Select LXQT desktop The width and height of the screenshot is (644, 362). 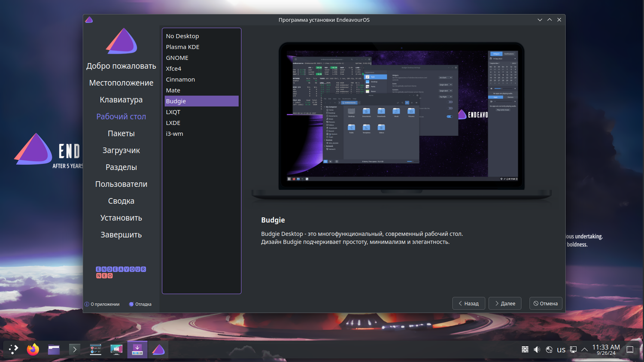point(201,112)
